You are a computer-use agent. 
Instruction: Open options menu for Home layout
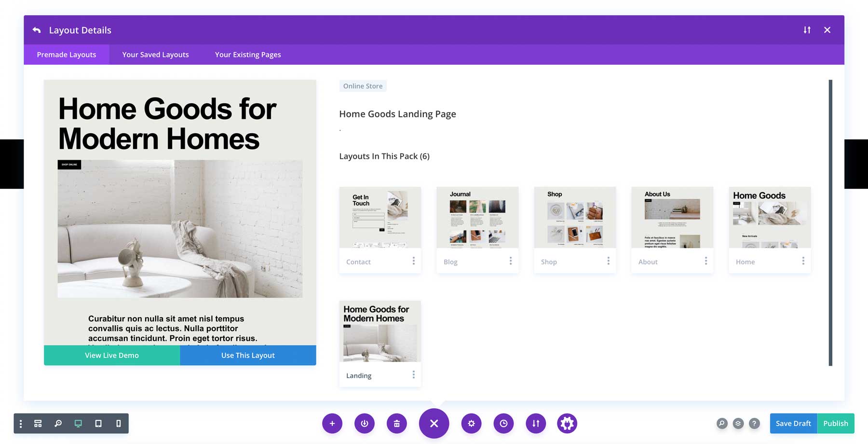[x=803, y=261]
